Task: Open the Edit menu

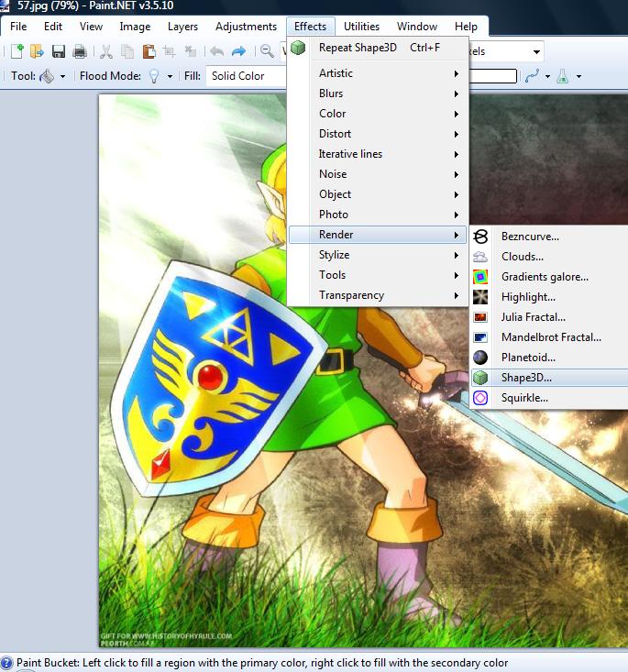Action: pyautogui.click(x=53, y=27)
